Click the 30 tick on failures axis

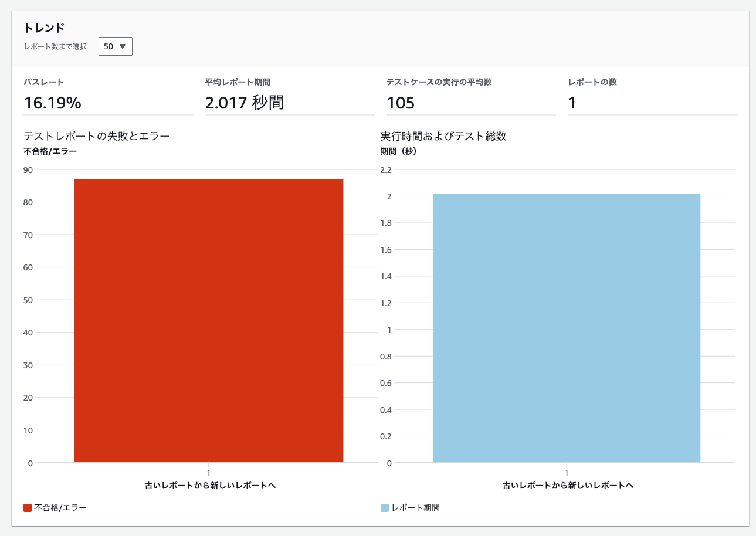(28, 365)
